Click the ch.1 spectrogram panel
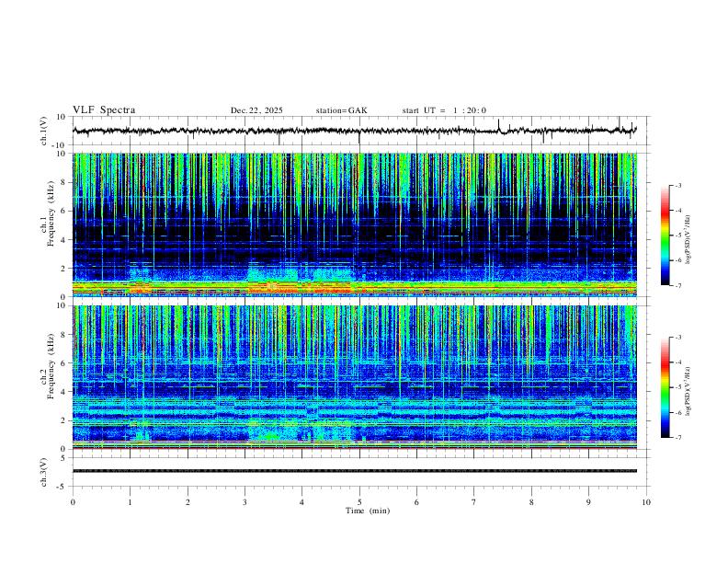This screenshot has width=728, height=563. (x=355, y=224)
